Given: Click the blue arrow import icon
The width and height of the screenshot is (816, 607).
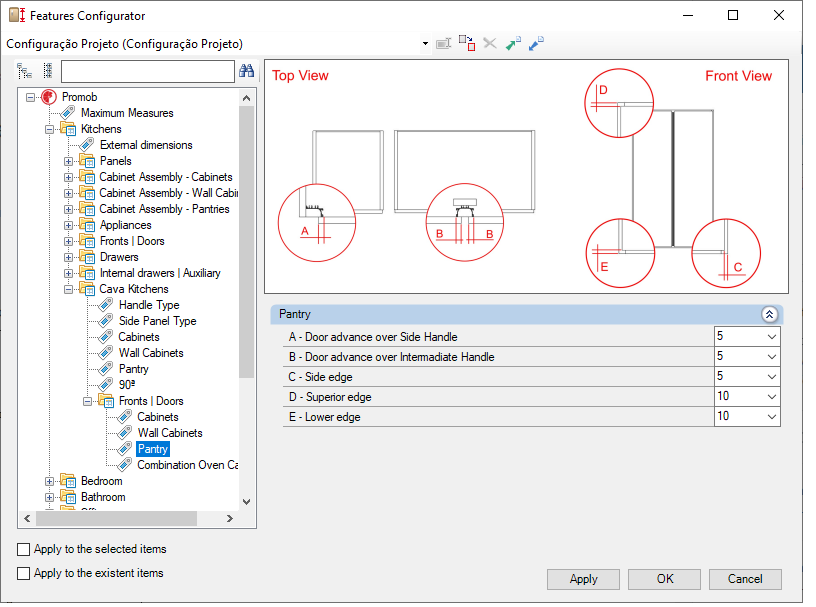Looking at the screenshot, I should pos(536,43).
